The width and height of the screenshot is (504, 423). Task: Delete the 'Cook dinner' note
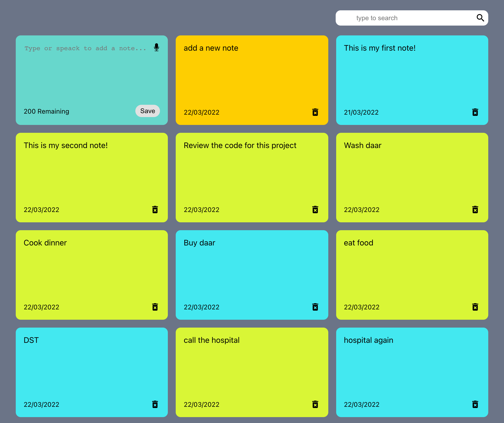155,307
